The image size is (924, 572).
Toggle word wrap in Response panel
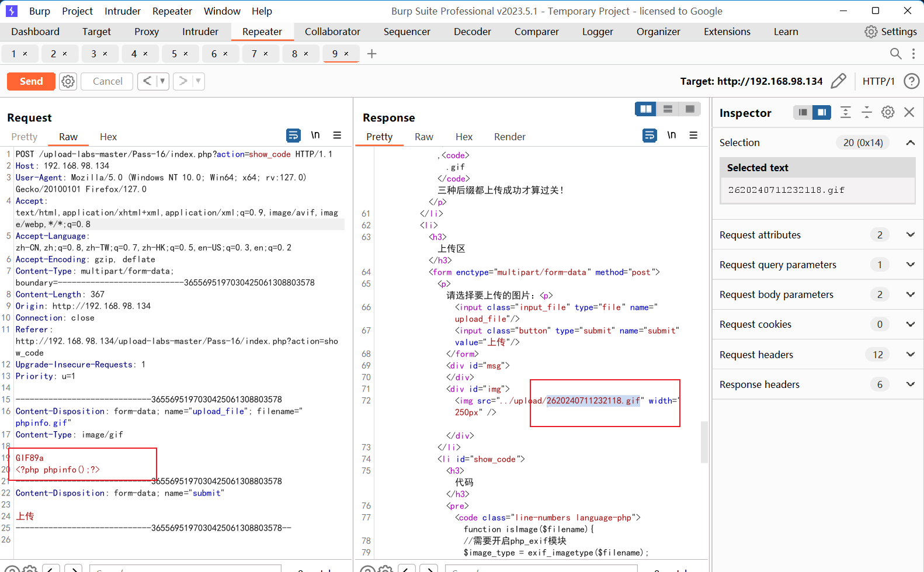tap(649, 136)
